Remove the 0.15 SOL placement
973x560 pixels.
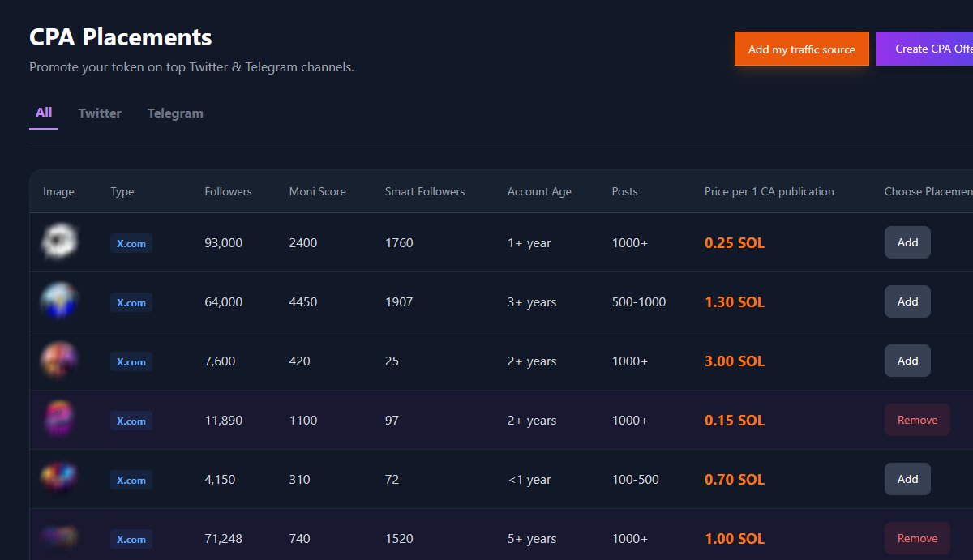(916, 420)
